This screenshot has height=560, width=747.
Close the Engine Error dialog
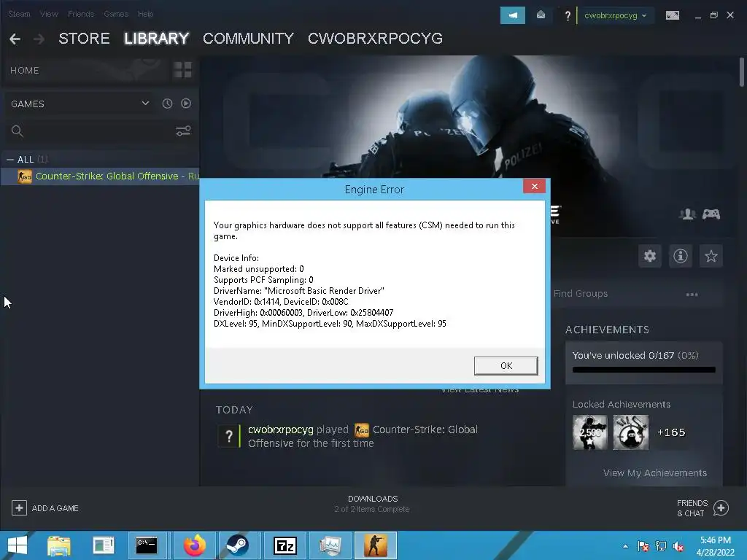pos(535,186)
